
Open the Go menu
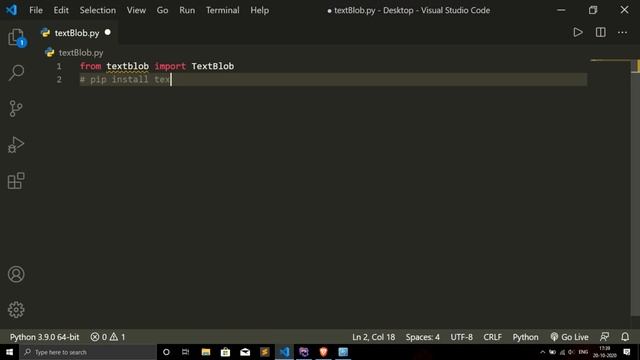click(162, 10)
